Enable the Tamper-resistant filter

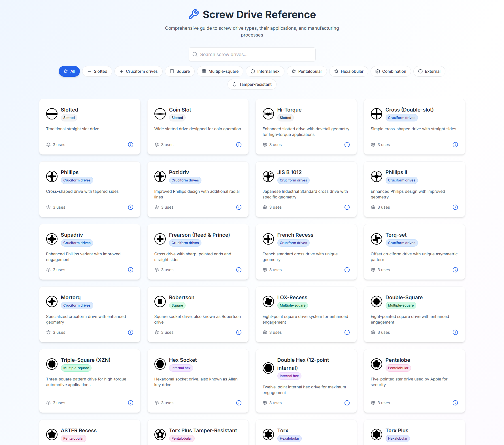(x=252, y=84)
